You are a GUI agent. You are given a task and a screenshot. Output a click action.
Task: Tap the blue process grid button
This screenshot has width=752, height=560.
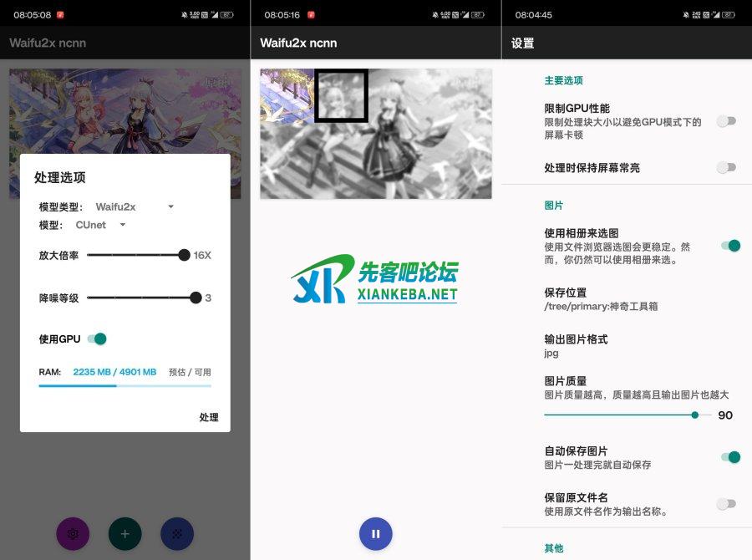(177, 533)
